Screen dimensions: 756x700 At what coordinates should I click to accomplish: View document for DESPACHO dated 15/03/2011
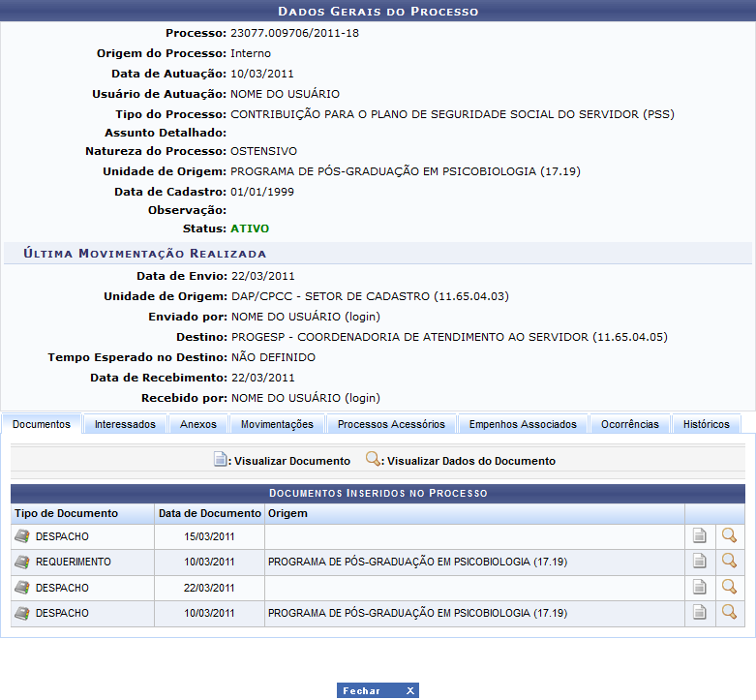700,535
